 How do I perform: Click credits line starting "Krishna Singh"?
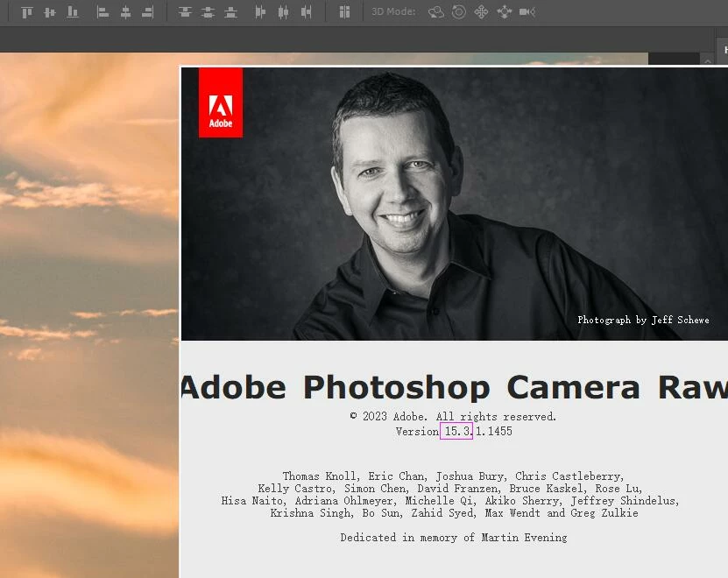(x=454, y=513)
